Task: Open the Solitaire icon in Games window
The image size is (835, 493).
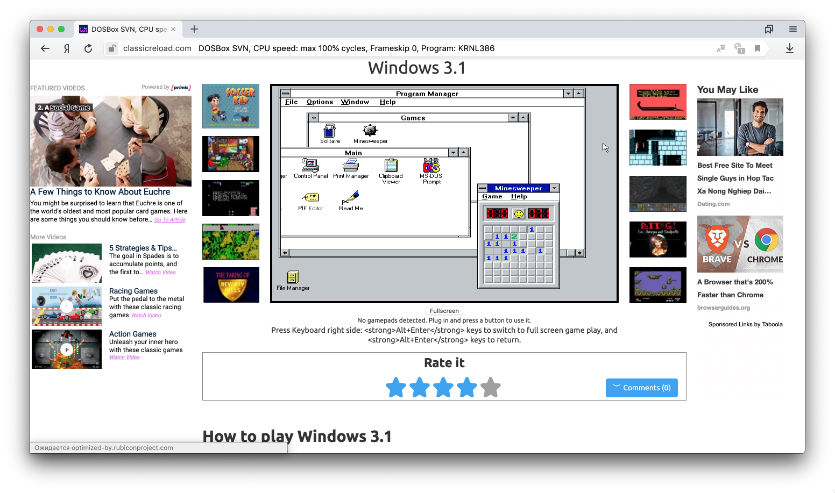Action: (330, 131)
